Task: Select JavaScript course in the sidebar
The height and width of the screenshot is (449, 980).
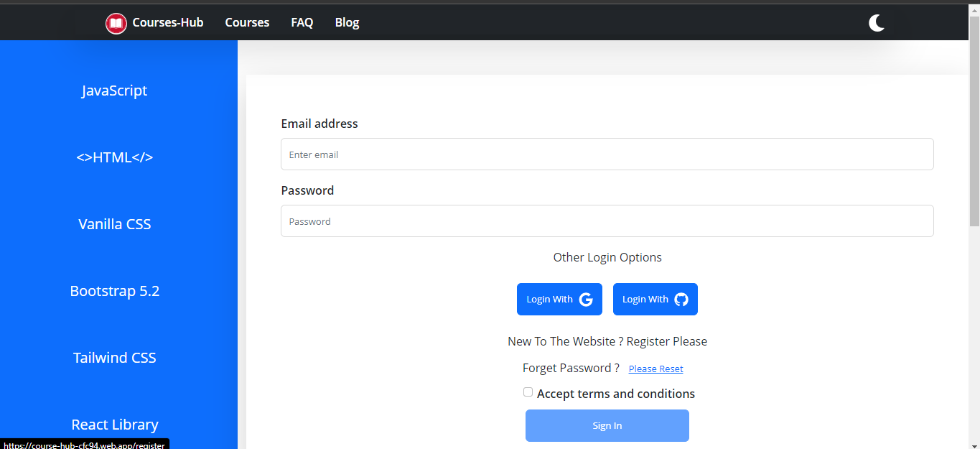Action: click(115, 91)
